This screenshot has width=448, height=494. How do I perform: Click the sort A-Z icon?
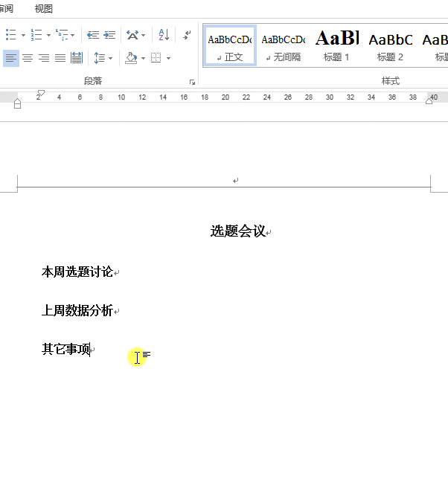point(164,35)
